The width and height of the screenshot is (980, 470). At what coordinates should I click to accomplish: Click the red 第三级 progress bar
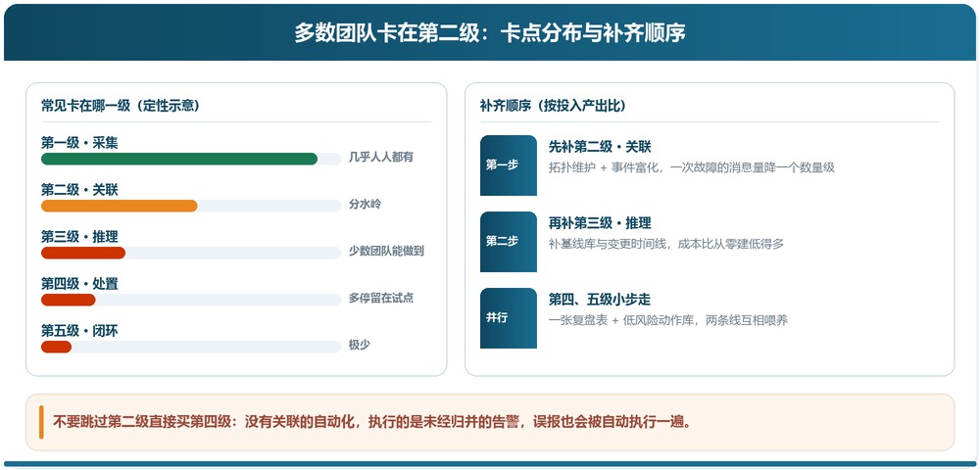click(83, 253)
